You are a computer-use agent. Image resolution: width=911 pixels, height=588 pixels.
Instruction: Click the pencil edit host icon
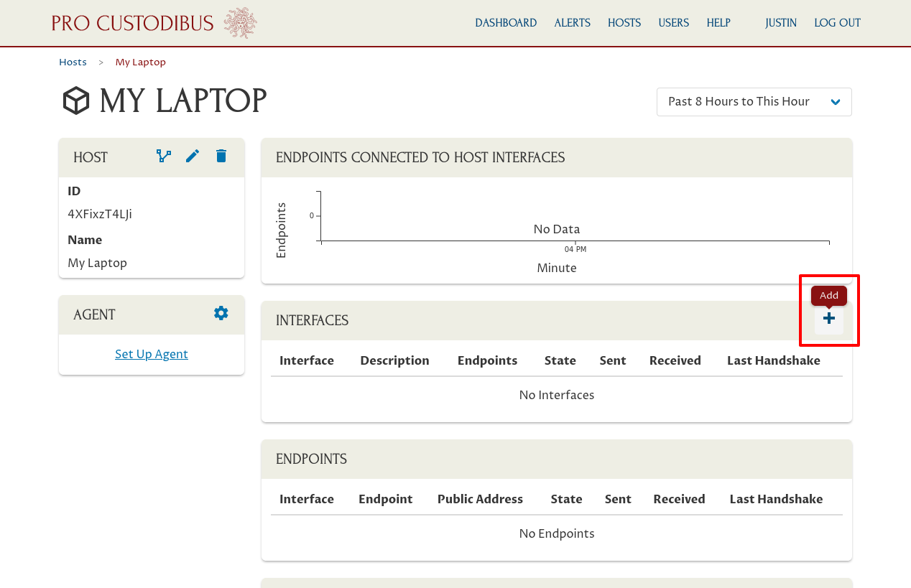pos(193,156)
